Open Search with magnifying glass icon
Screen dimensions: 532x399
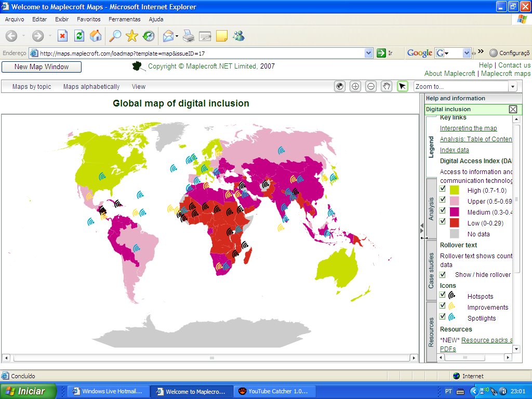tap(115, 36)
